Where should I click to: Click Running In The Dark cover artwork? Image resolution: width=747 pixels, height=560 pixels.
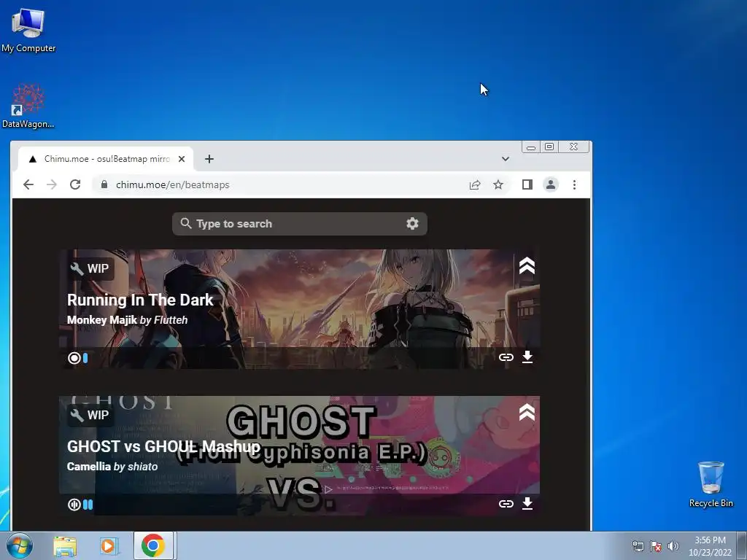pos(299,309)
